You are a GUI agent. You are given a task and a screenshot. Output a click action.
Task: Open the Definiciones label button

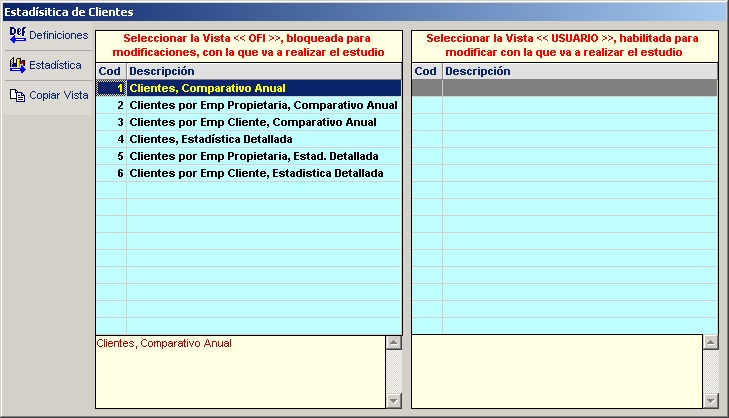[x=58, y=35]
